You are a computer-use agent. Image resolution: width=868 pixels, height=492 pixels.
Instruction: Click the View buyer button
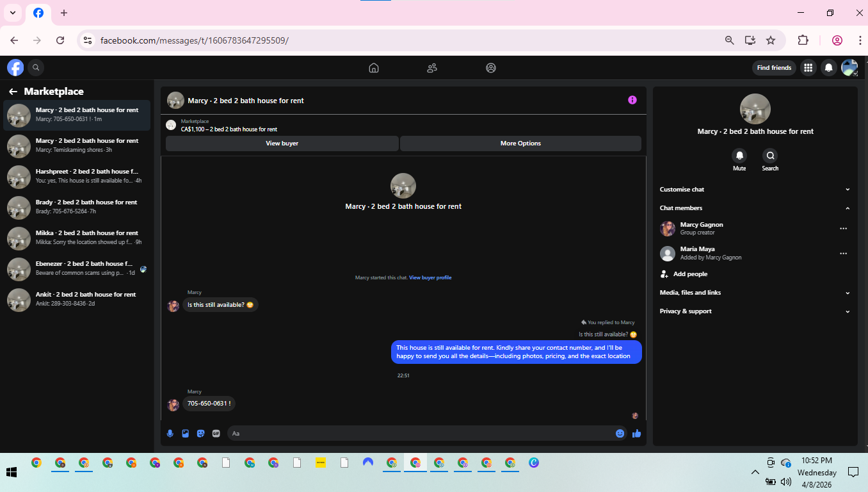(282, 143)
